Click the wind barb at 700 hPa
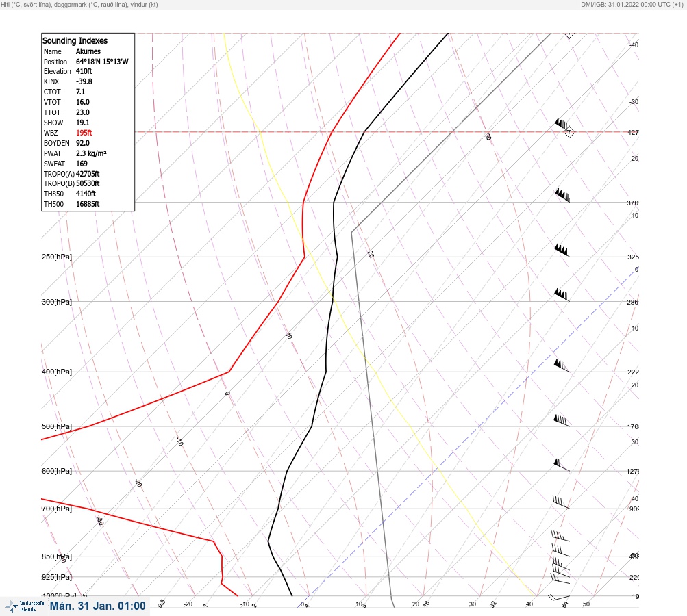Viewport: 687px width, 616px height. click(x=561, y=502)
